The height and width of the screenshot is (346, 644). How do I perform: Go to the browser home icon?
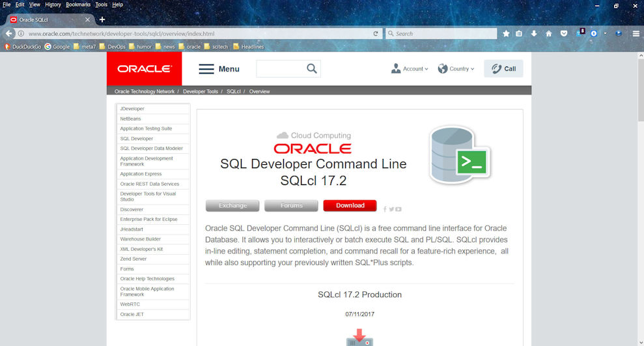pyautogui.click(x=549, y=33)
